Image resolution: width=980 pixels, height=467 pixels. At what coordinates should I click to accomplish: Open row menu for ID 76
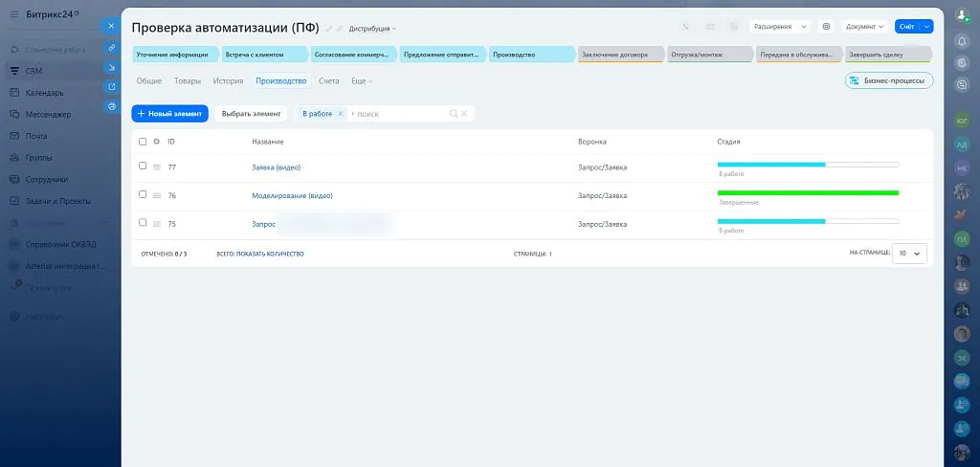coord(157,195)
